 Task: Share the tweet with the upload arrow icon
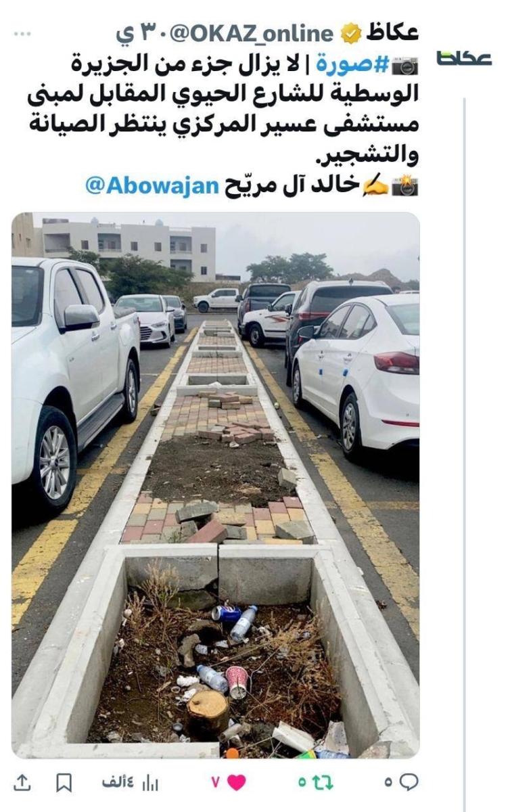point(22,782)
